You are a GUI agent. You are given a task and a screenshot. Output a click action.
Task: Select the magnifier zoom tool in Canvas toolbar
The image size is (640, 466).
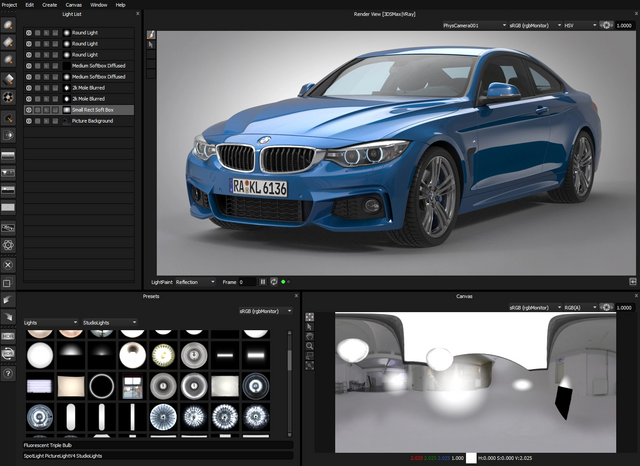310,346
